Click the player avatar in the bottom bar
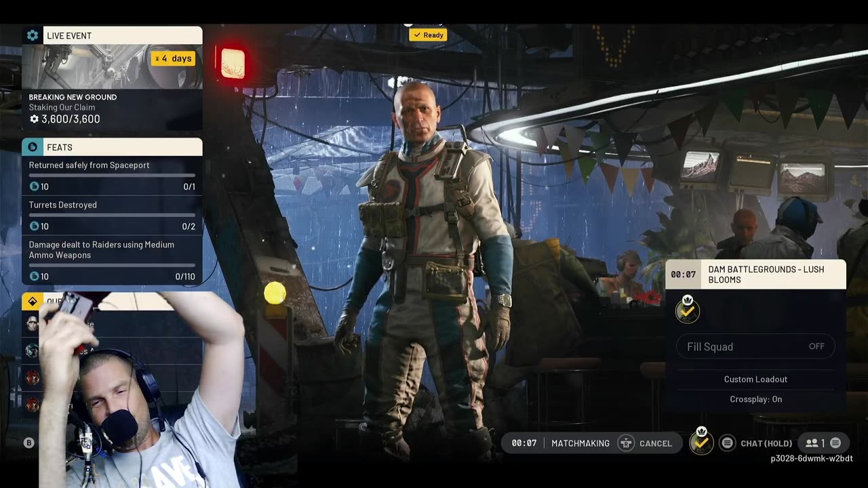Image resolution: width=868 pixels, height=488 pixels. point(701,442)
